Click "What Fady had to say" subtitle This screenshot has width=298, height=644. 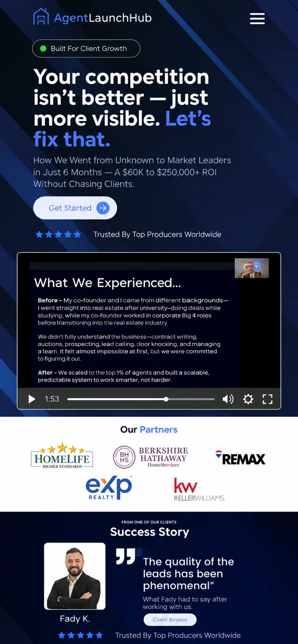tap(185, 603)
